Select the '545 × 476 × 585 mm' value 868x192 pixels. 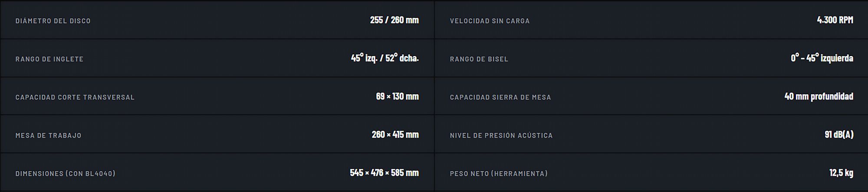384,173
